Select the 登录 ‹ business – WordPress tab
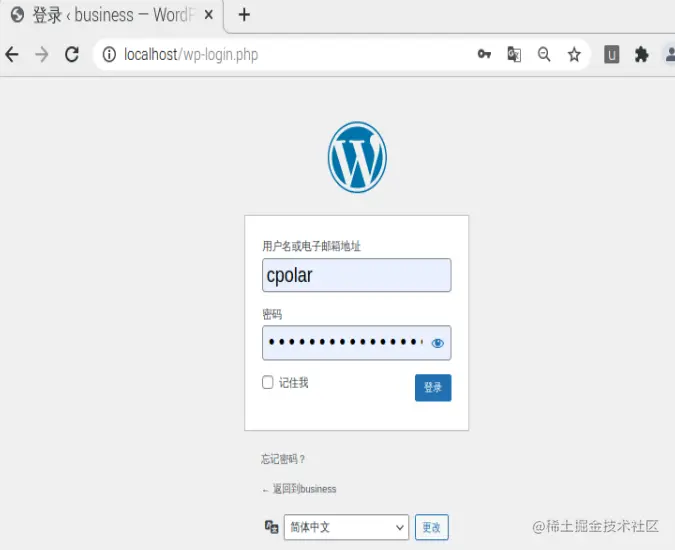 point(112,15)
